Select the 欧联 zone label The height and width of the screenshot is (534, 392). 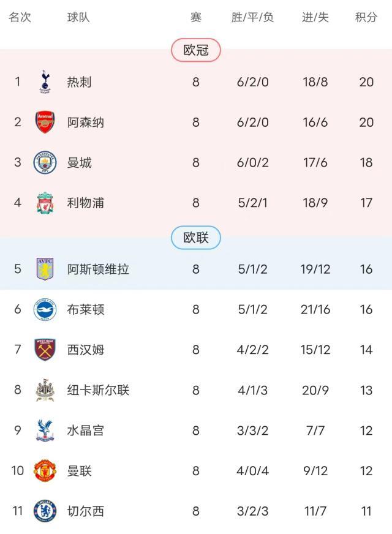point(196,238)
